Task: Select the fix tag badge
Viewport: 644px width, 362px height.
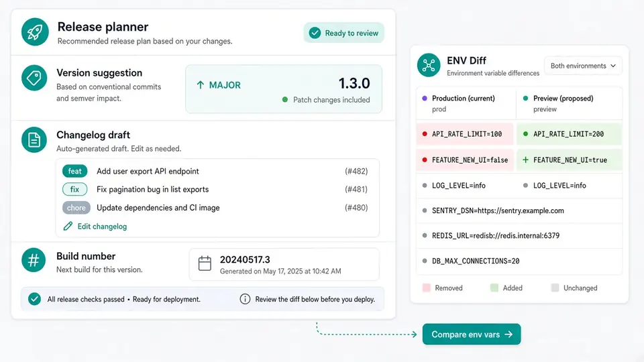Action: pyautogui.click(x=74, y=189)
